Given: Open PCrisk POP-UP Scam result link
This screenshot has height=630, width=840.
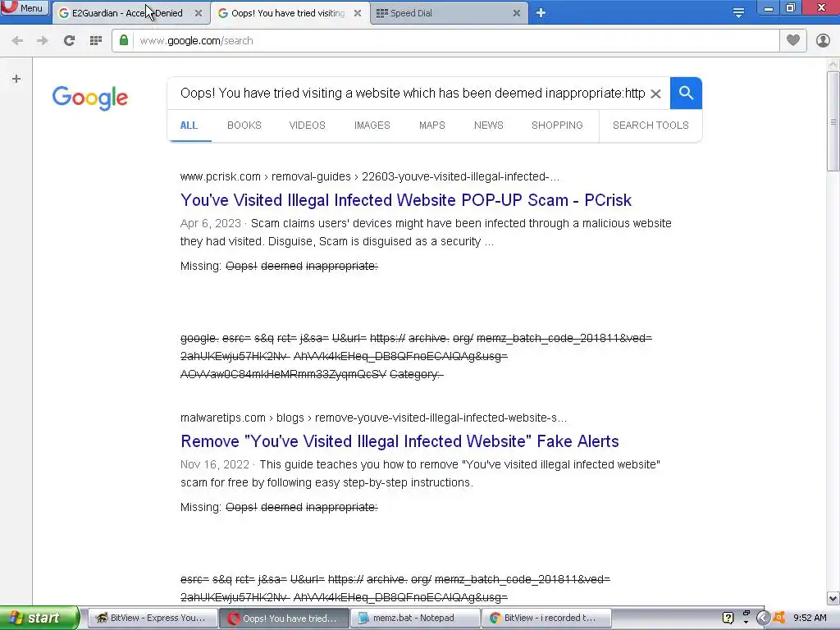Looking at the screenshot, I should coord(406,200).
